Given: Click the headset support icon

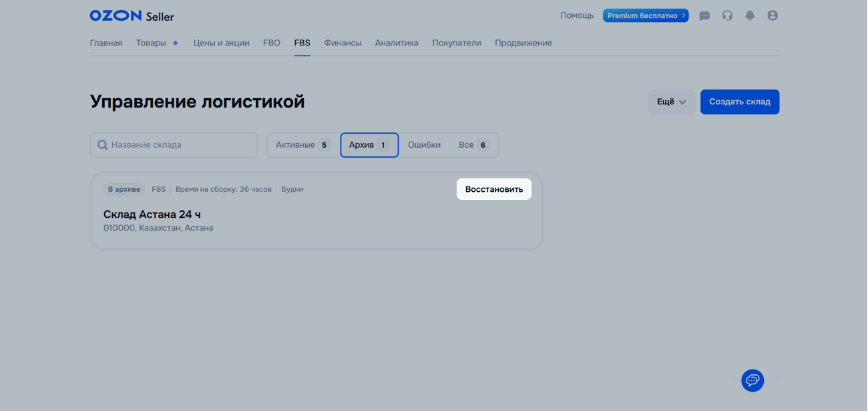Looking at the screenshot, I should coord(727,15).
